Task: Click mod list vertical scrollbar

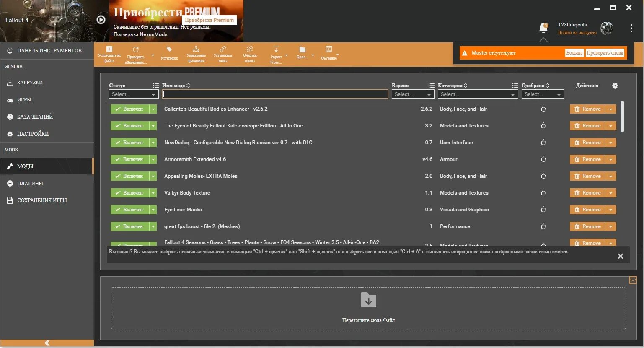Action: point(622,117)
